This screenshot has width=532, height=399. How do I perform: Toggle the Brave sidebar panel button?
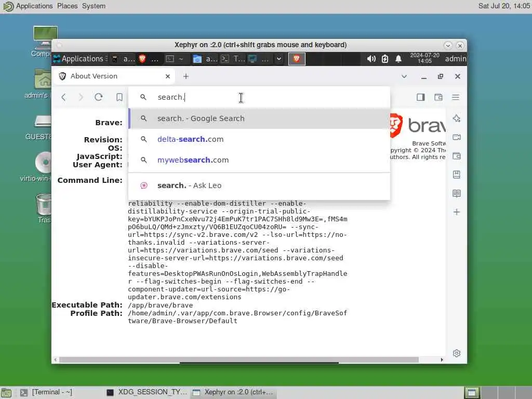click(421, 97)
